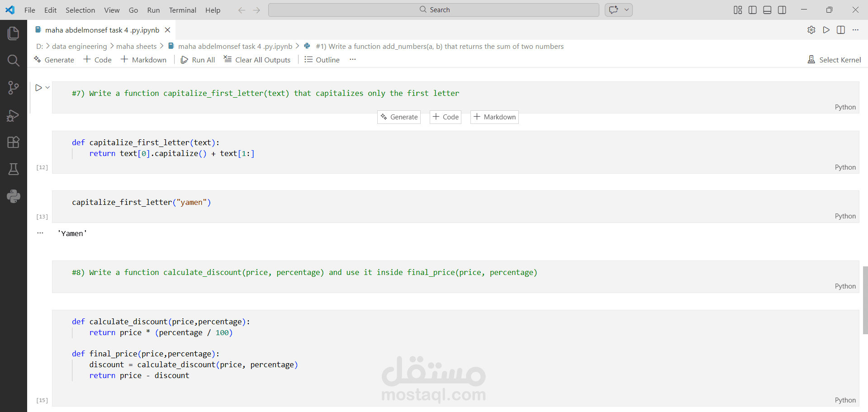The width and height of the screenshot is (868, 412).
Task: Open output actions ellipsis beside 'Yamen'
Action: click(x=40, y=233)
